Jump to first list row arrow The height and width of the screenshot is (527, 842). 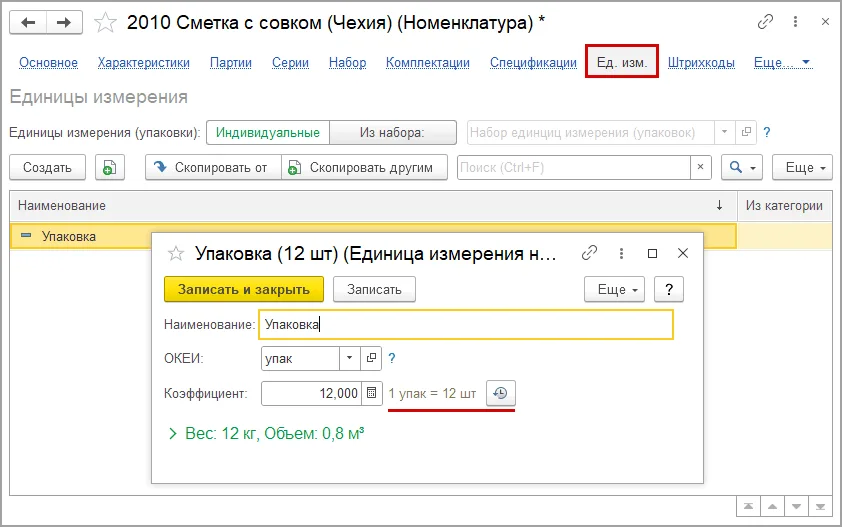[x=748, y=506]
